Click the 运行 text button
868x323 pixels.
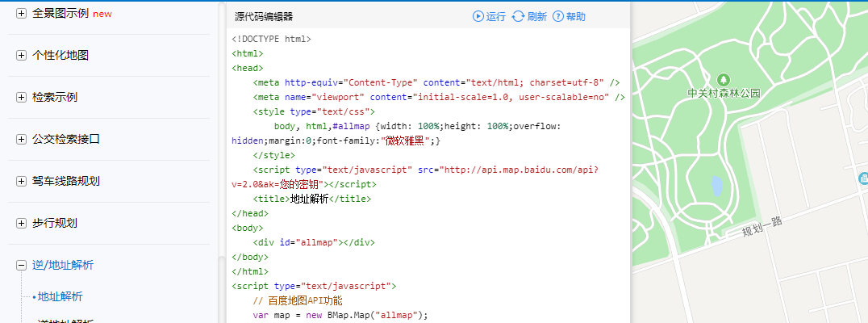(x=496, y=17)
